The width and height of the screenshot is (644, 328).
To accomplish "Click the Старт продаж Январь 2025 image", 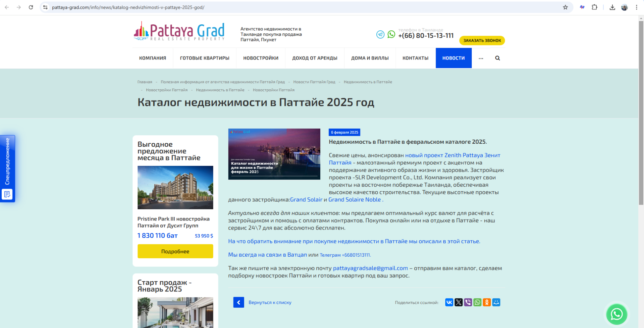I will pos(175,312).
